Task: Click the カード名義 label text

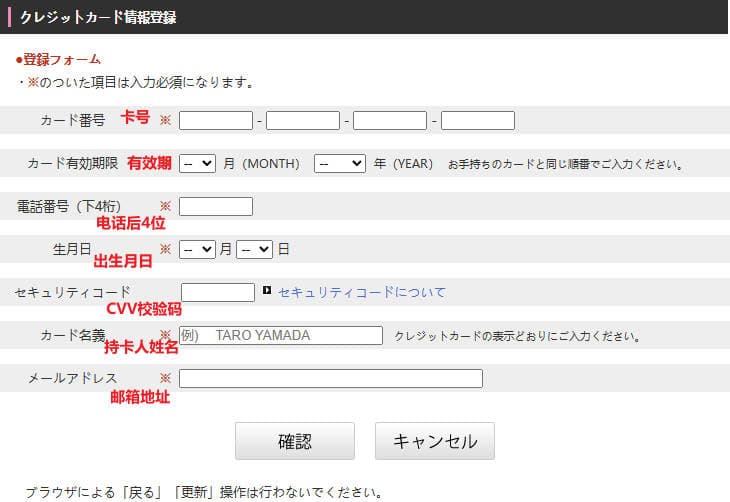Action: click(x=73, y=335)
